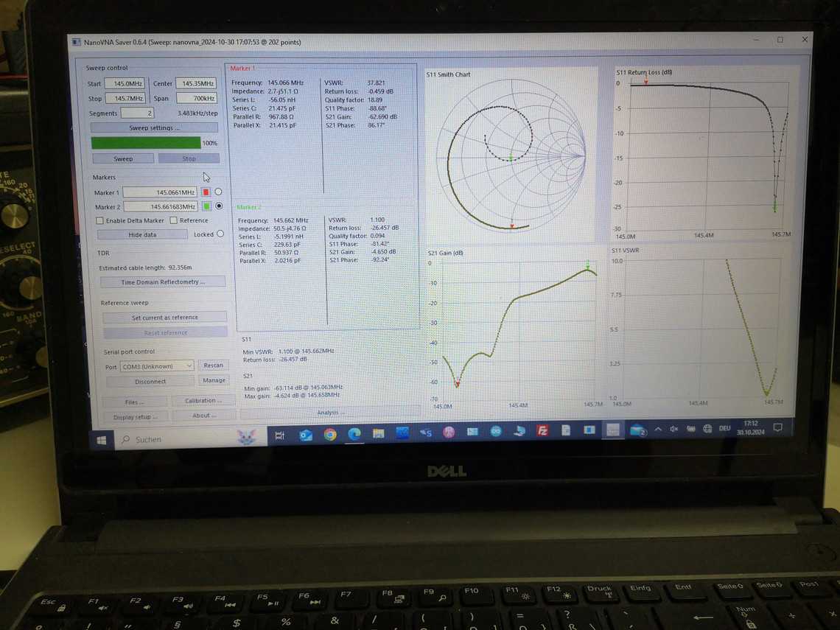Open the Files dialog
Screen dimensions: 840x630
[134, 402]
